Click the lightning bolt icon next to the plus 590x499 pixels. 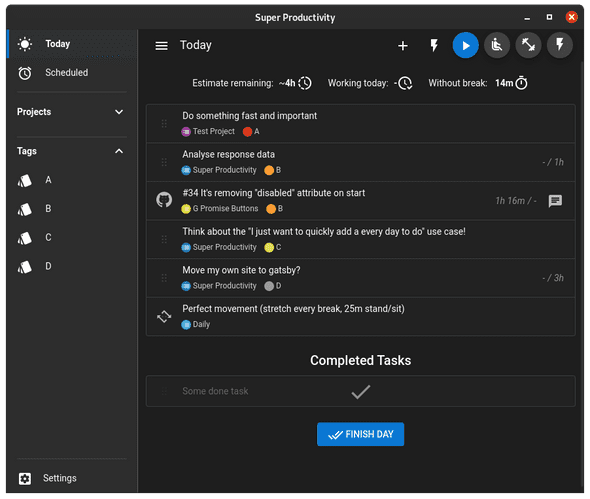pos(434,46)
